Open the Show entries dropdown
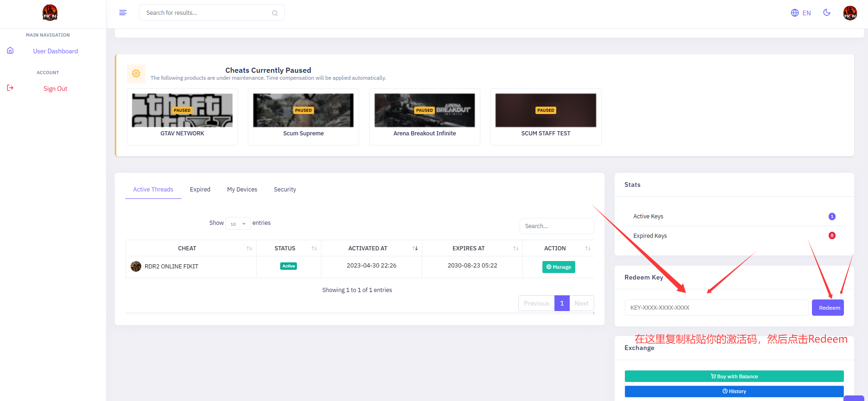The width and height of the screenshot is (868, 401). (238, 223)
